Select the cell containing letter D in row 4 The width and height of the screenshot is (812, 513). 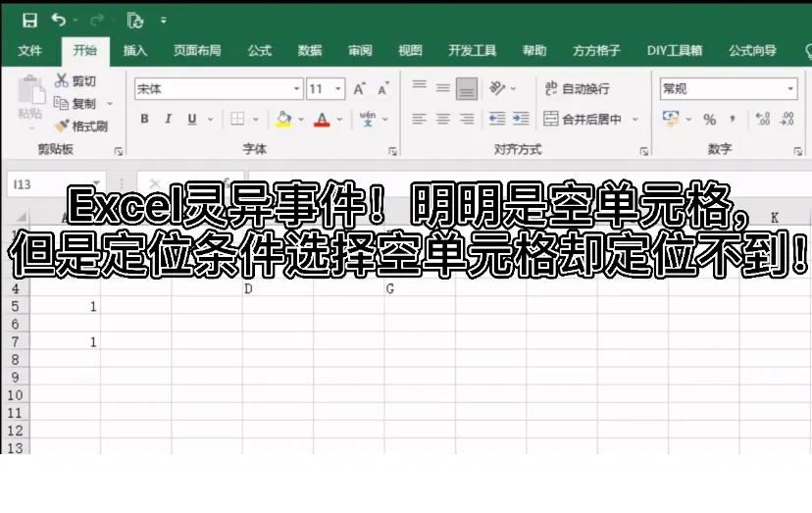[x=278, y=288]
